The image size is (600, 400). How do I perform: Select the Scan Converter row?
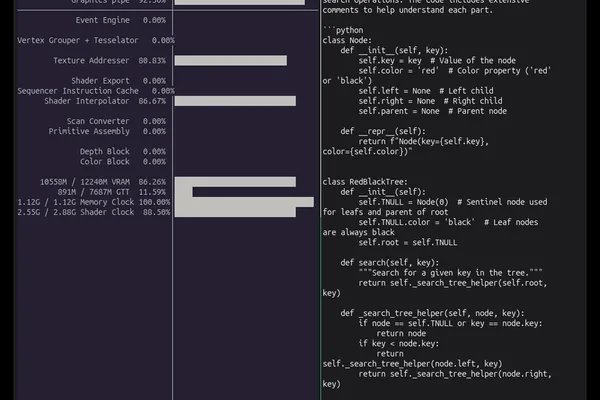(116, 121)
